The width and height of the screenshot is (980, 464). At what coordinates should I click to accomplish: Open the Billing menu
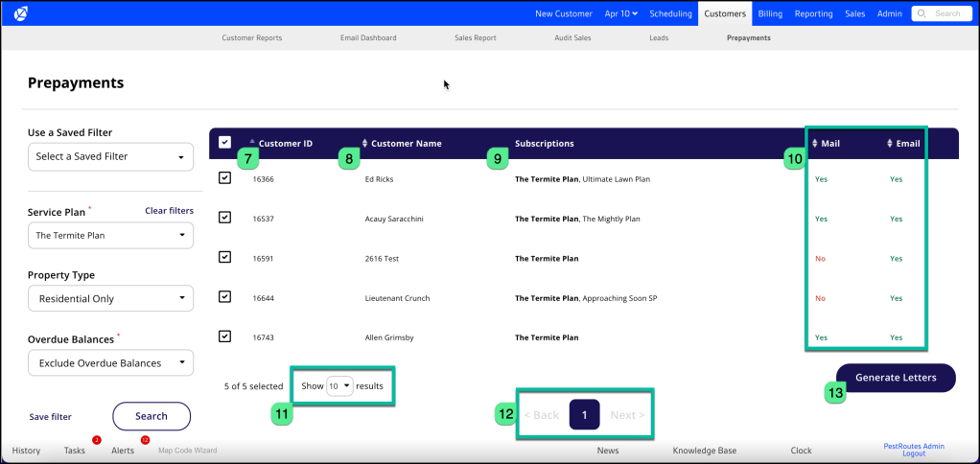tap(770, 13)
